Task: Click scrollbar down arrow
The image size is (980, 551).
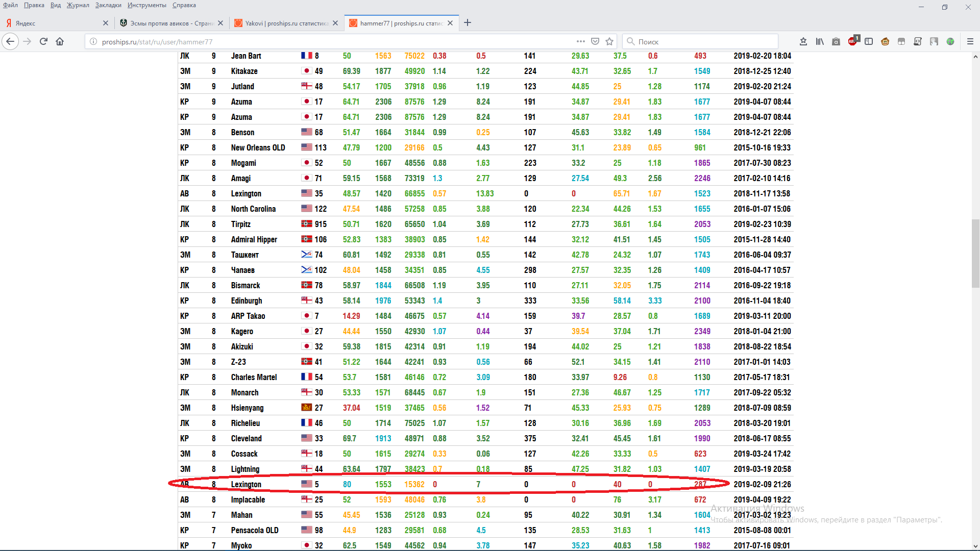Action: pyautogui.click(x=975, y=546)
